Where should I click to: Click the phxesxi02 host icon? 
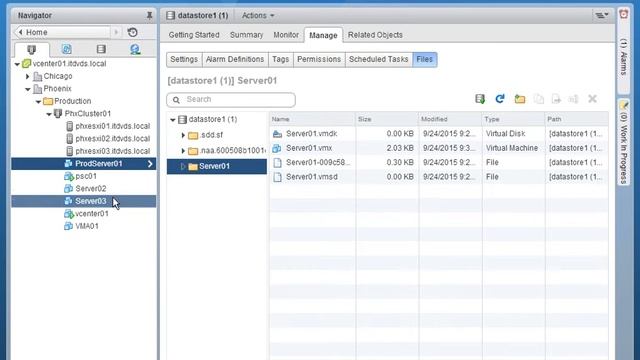69,139
